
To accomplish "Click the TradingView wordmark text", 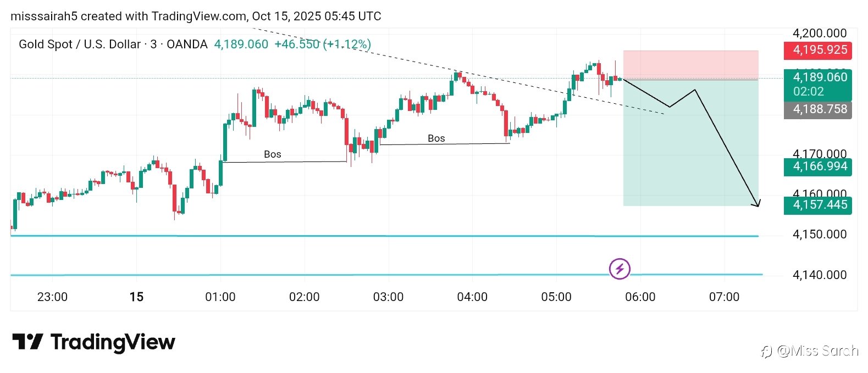I will tap(113, 342).
